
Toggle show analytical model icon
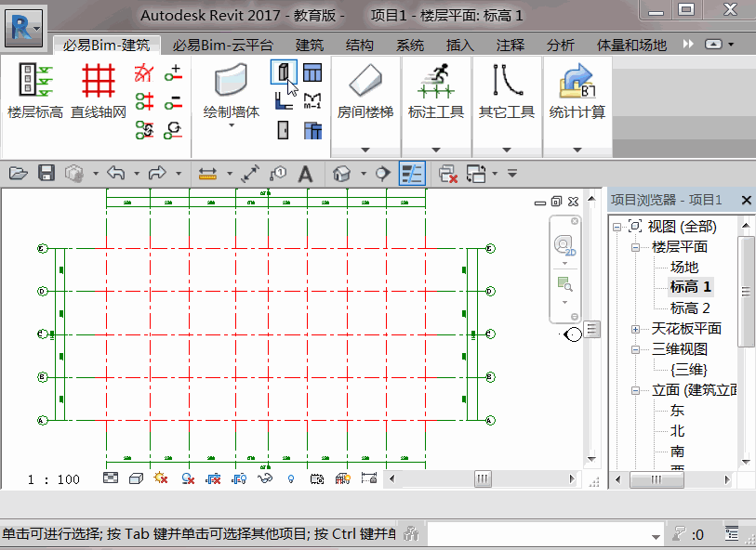click(343, 478)
